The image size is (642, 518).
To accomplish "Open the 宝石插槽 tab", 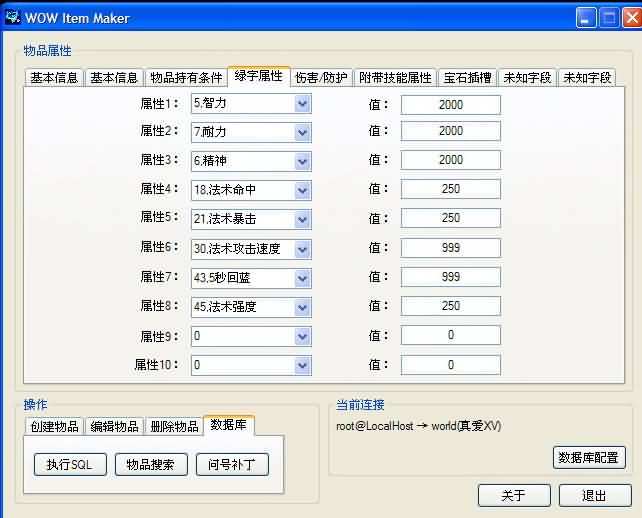I will click(467, 77).
